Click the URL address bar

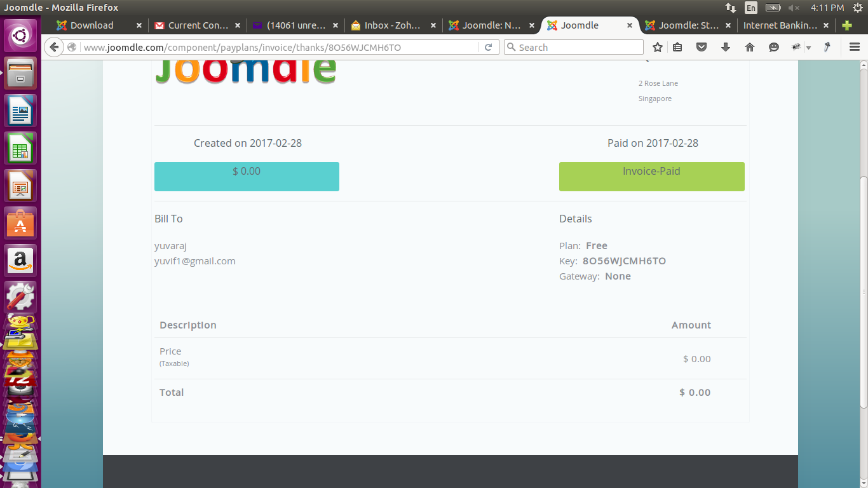coord(280,47)
